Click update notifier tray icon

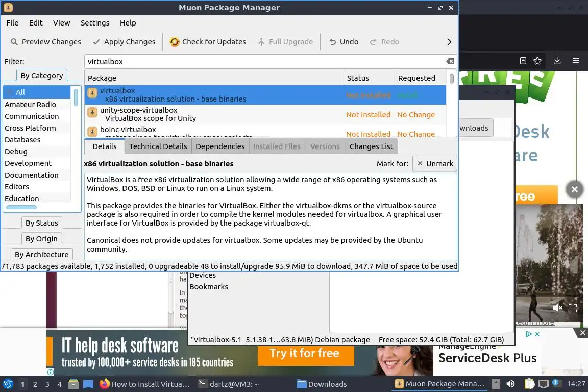click(x=556, y=383)
